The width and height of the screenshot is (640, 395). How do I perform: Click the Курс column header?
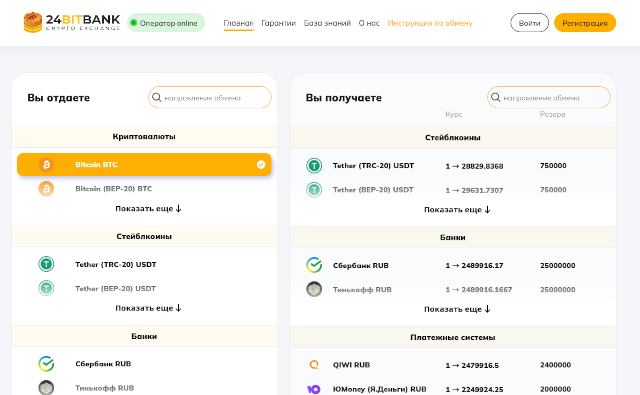pos(453,114)
